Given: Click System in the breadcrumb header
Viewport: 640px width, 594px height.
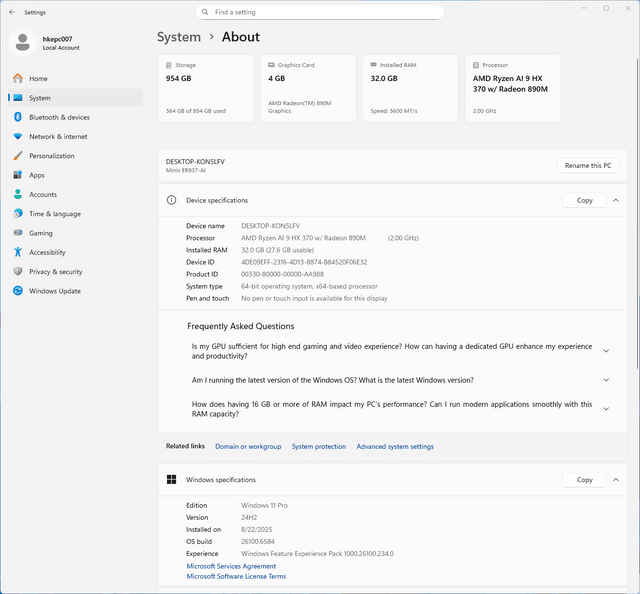Looking at the screenshot, I should tap(179, 37).
